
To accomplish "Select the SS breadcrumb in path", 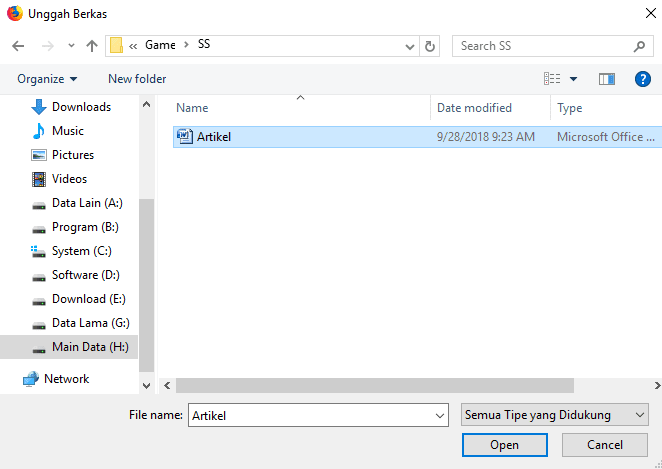I will [x=204, y=44].
